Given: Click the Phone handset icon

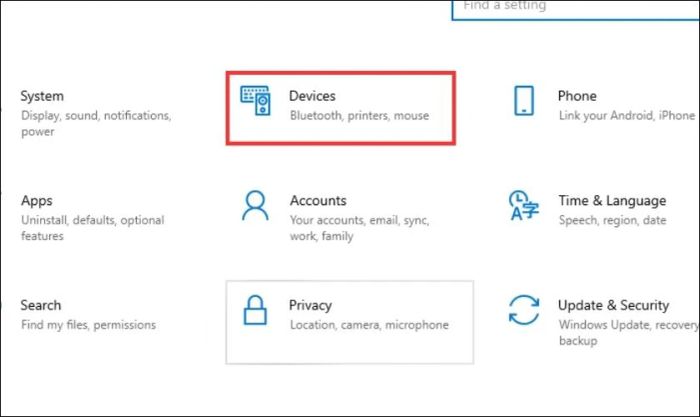Looking at the screenshot, I should point(524,100).
